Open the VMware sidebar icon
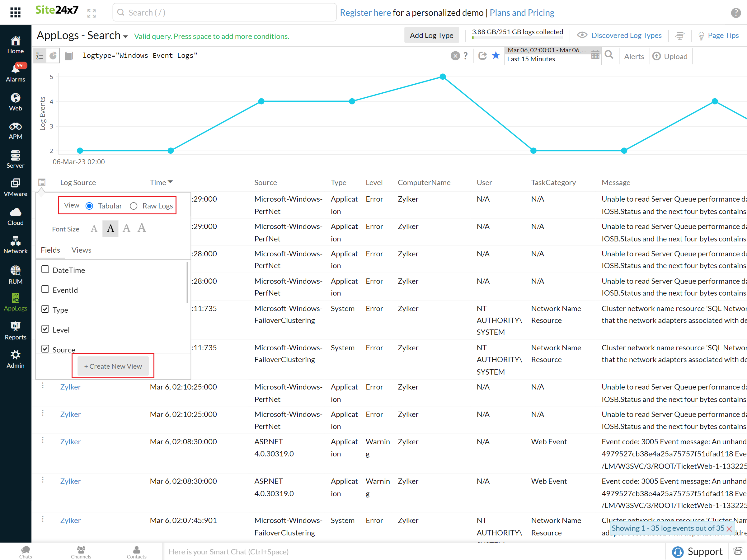 (x=16, y=187)
